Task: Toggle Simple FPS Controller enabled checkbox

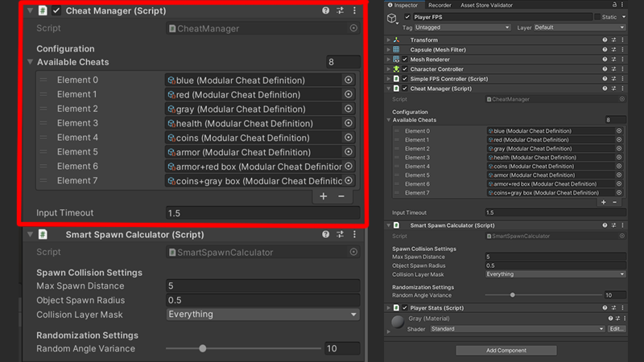Action: tap(405, 79)
